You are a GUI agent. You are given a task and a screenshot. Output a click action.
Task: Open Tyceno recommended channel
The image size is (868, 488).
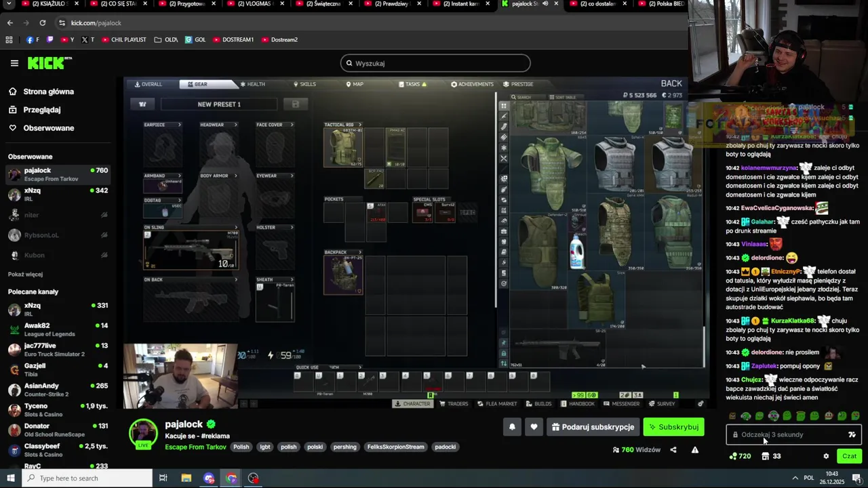click(x=58, y=409)
